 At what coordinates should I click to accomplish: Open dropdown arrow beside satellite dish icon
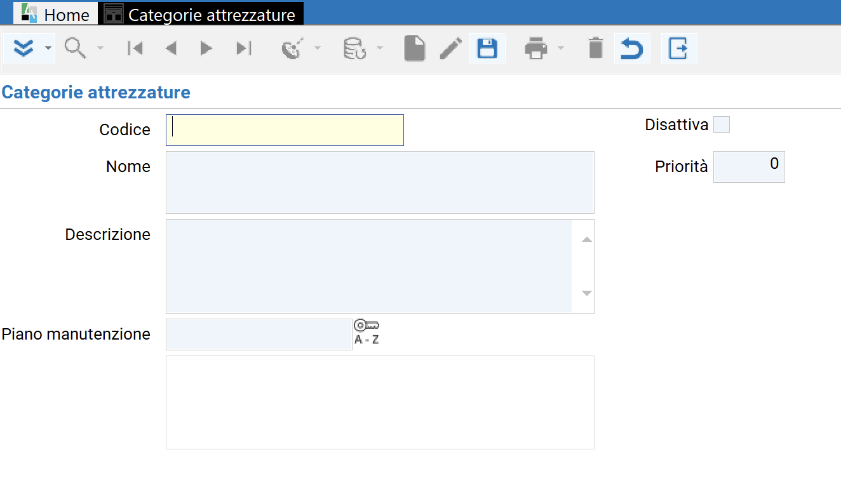tap(318, 49)
